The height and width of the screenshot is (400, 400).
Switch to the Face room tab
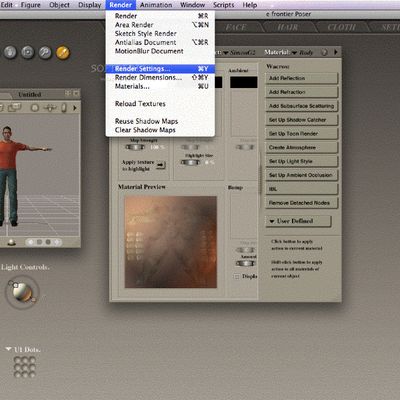[x=236, y=27]
